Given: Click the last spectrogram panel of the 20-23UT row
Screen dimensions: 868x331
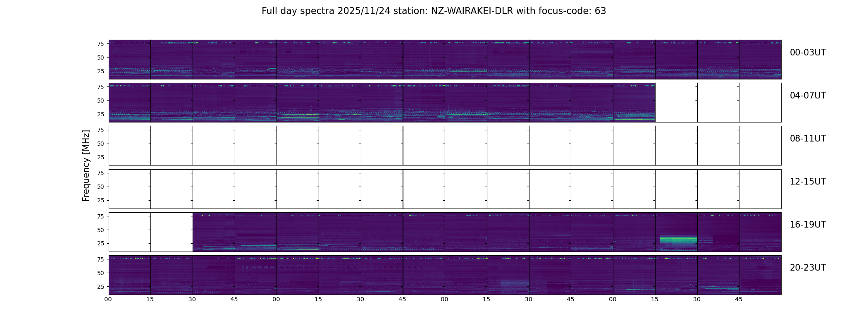Looking at the screenshot, I should tap(760, 275).
